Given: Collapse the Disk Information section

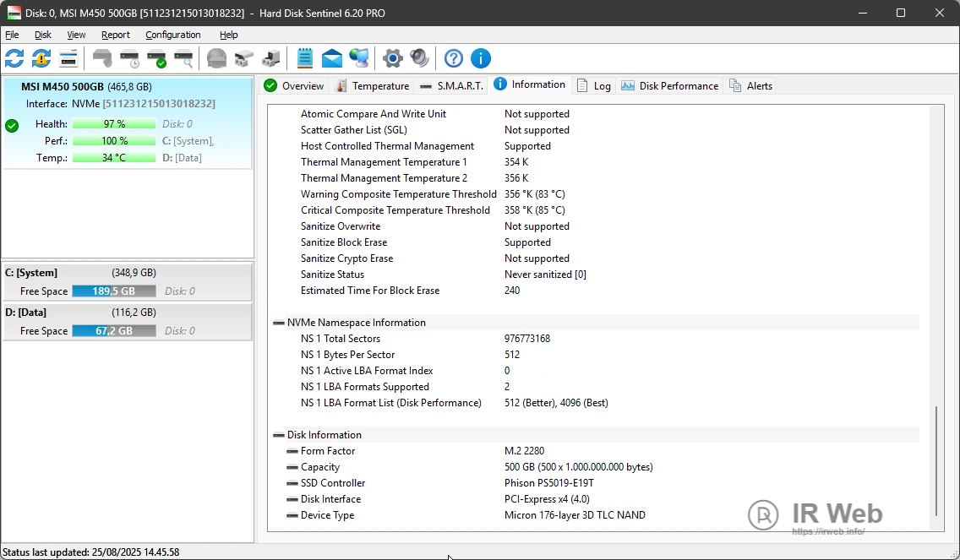Looking at the screenshot, I should (279, 435).
